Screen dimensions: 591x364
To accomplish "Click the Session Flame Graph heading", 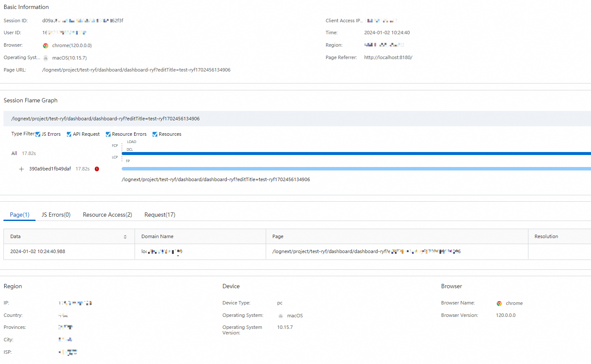I will click(x=30, y=101).
